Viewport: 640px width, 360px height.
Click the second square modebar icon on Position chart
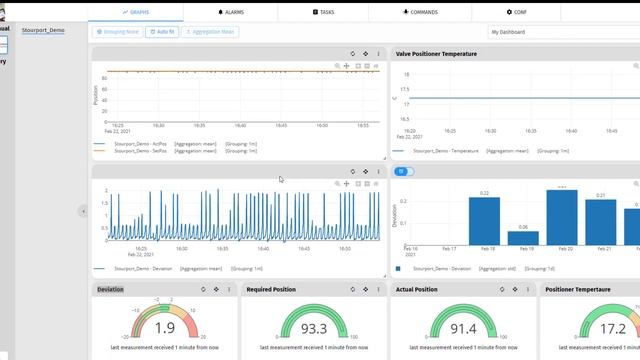367,66
